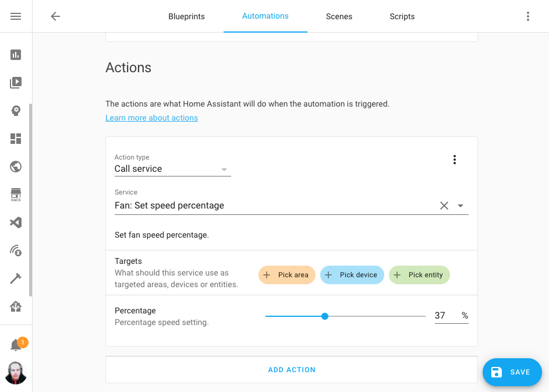Open the action card overflow menu

(455, 159)
